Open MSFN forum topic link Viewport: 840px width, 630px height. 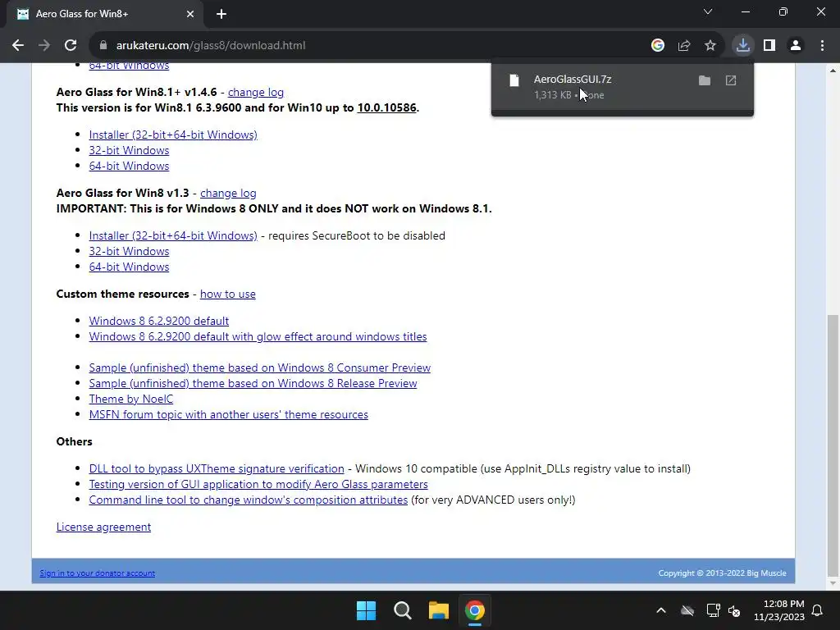point(228,414)
